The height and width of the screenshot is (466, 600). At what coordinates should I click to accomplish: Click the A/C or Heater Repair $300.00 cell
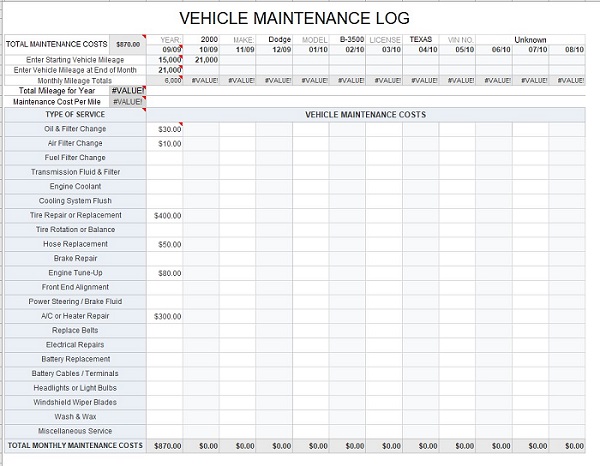click(165, 316)
